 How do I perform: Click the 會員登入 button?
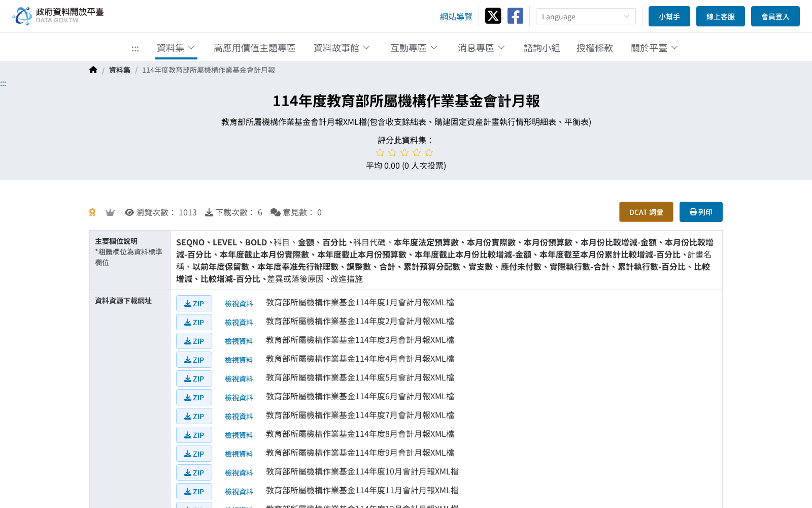click(x=775, y=16)
